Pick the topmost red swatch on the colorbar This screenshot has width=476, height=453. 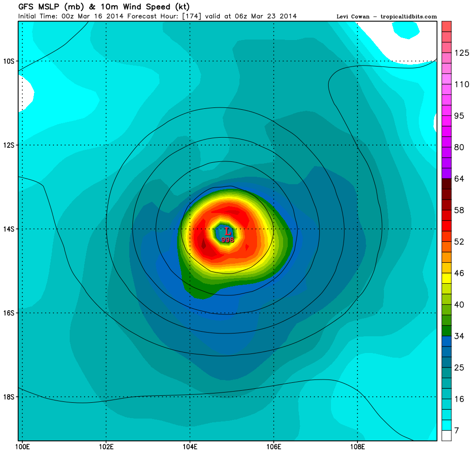point(447,26)
